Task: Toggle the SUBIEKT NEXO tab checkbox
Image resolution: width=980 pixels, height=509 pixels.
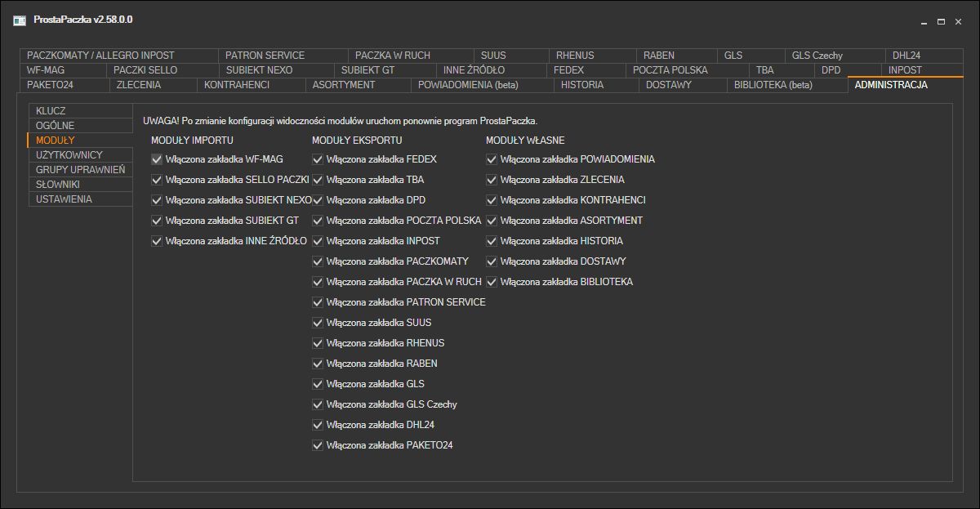Action: click(x=157, y=200)
